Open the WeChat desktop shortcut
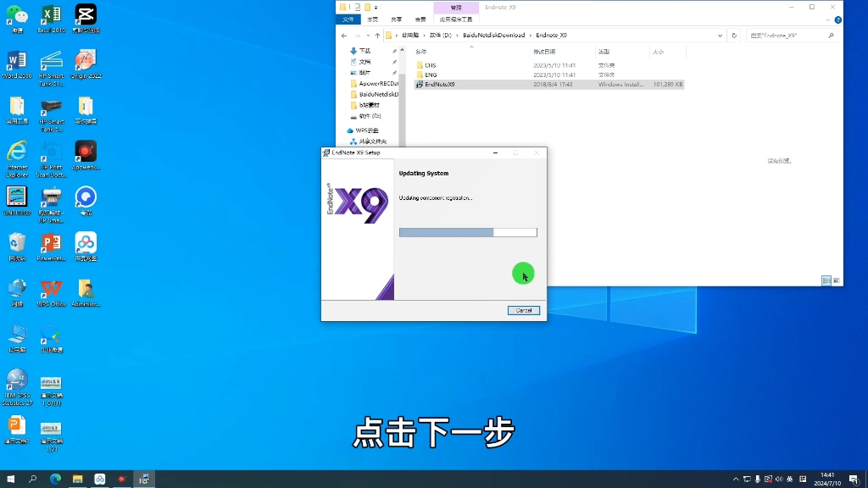This screenshot has width=868, height=488. (17, 19)
